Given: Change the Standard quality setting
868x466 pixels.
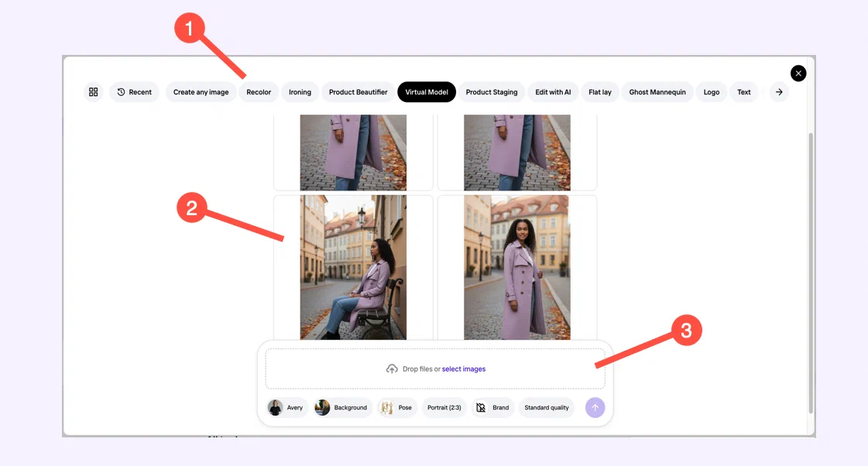Looking at the screenshot, I should pos(547,408).
